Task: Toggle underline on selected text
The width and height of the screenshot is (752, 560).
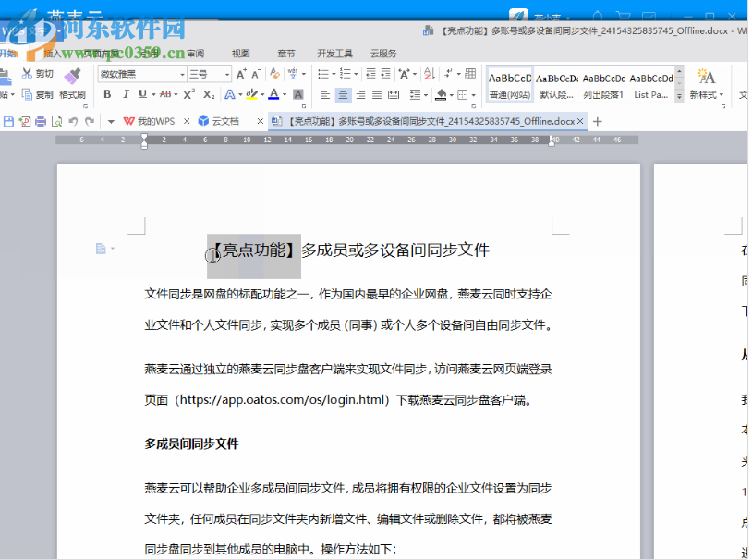Action: (142, 95)
